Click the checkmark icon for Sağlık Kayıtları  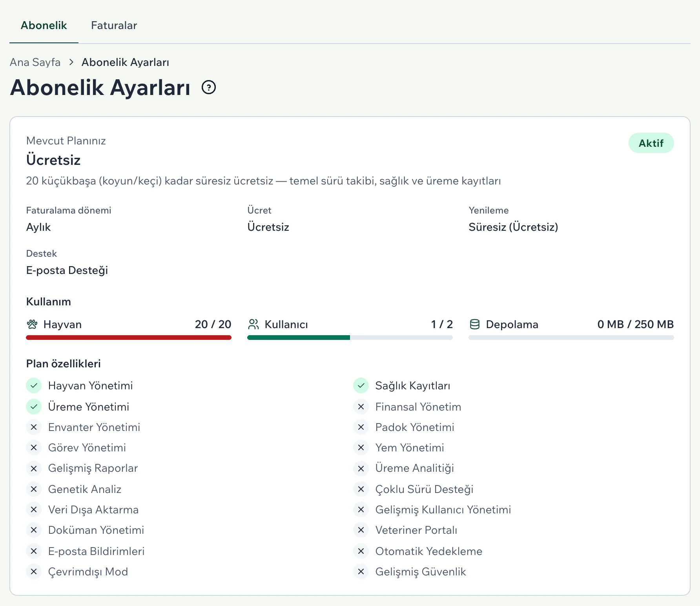[361, 385]
